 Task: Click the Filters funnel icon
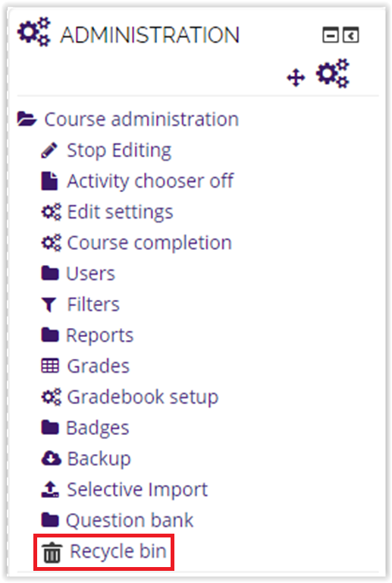[49, 304]
